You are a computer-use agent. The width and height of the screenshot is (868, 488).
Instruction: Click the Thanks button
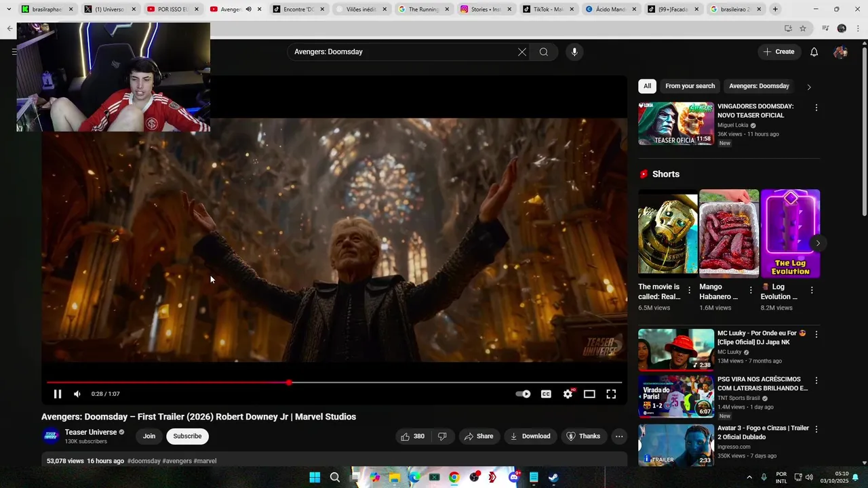[583, 436]
